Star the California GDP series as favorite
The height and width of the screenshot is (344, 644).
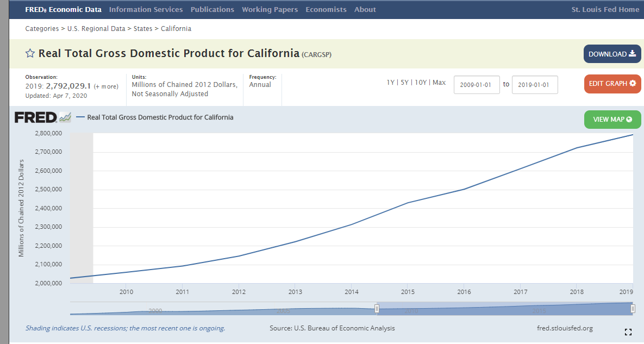(x=30, y=53)
